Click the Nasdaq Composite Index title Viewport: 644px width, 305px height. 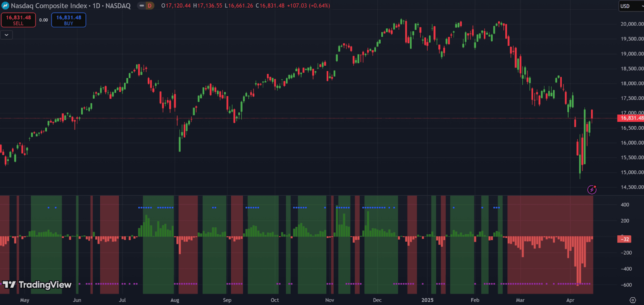[x=49, y=6]
